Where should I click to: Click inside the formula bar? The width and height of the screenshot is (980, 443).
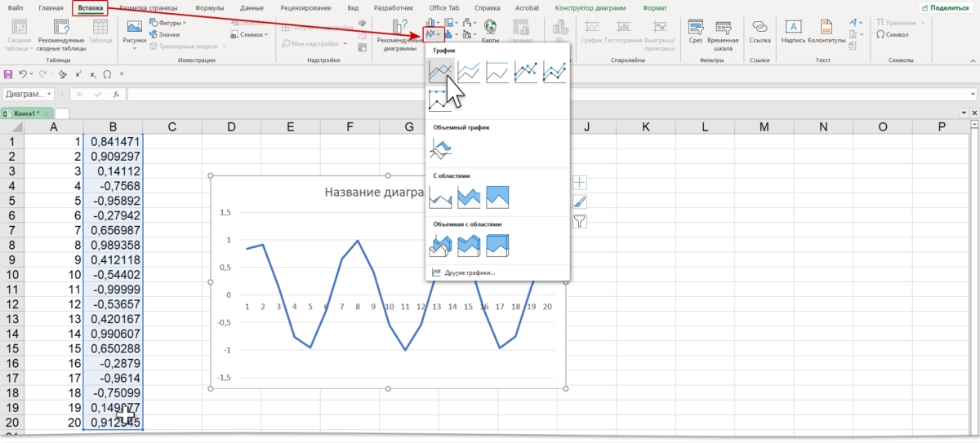490,95
